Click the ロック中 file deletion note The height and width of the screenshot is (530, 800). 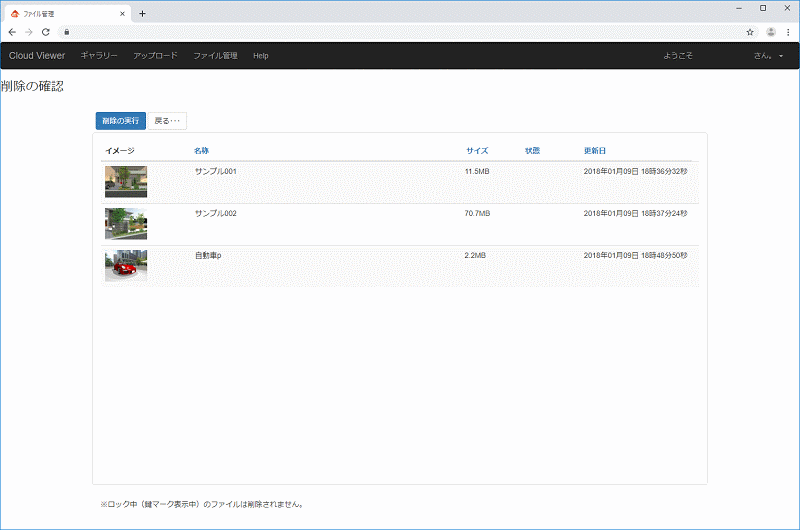[202, 504]
